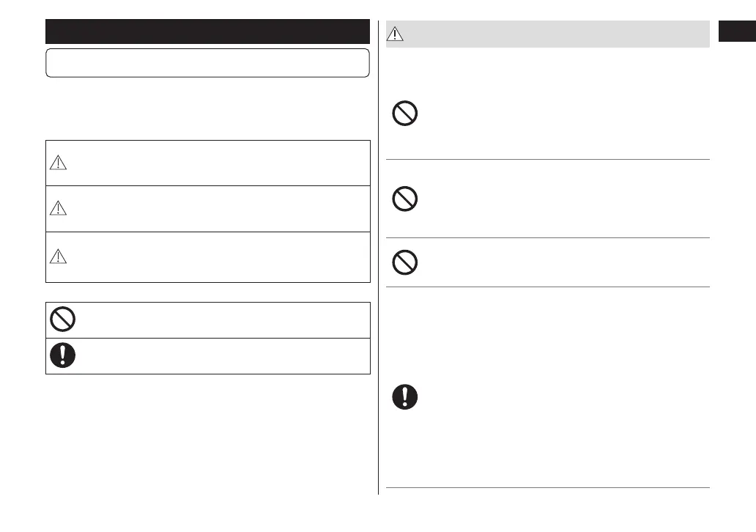
Task: Click the top warning triangle in the left table
Action: coord(58,164)
